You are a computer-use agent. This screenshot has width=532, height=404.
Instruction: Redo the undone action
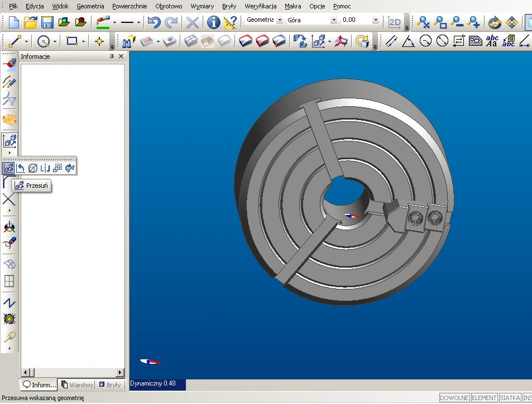click(x=171, y=22)
